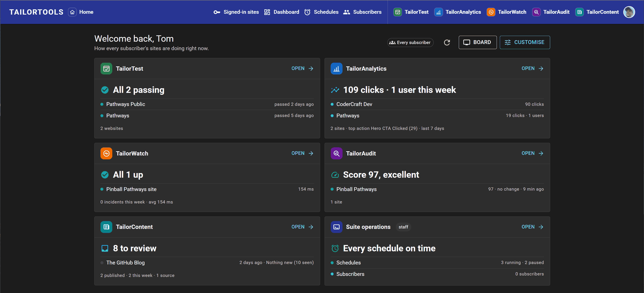Switch to TailorTest in the top bar
The height and width of the screenshot is (293, 644).
click(411, 12)
